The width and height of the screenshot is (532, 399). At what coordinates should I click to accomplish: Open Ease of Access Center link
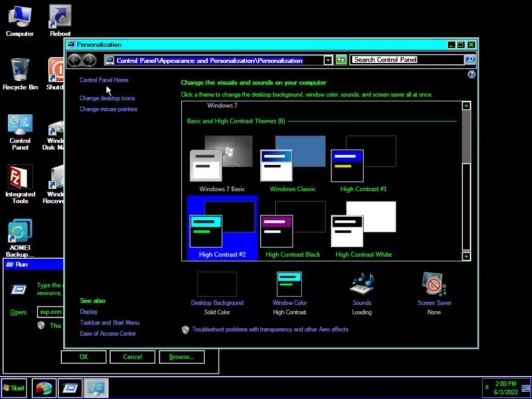[108, 333]
